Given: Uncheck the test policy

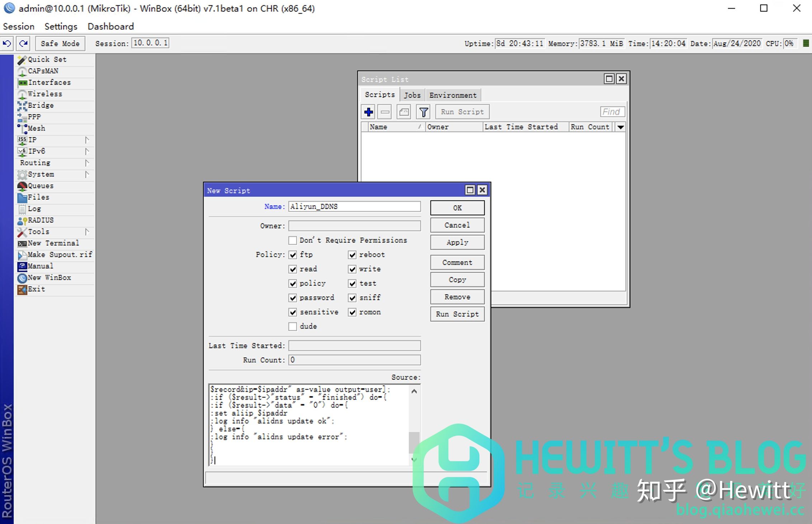Looking at the screenshot, I should 352,284.
